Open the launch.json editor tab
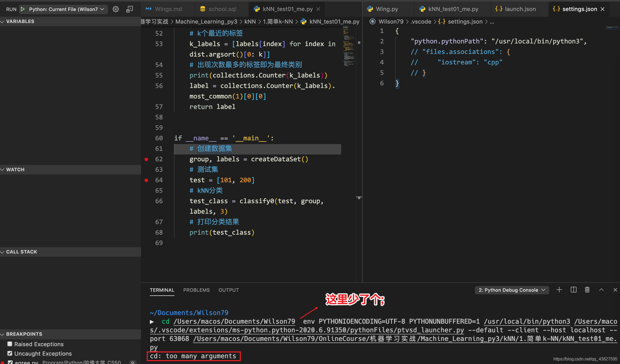620x364 pixels. [x=520, y=9]
